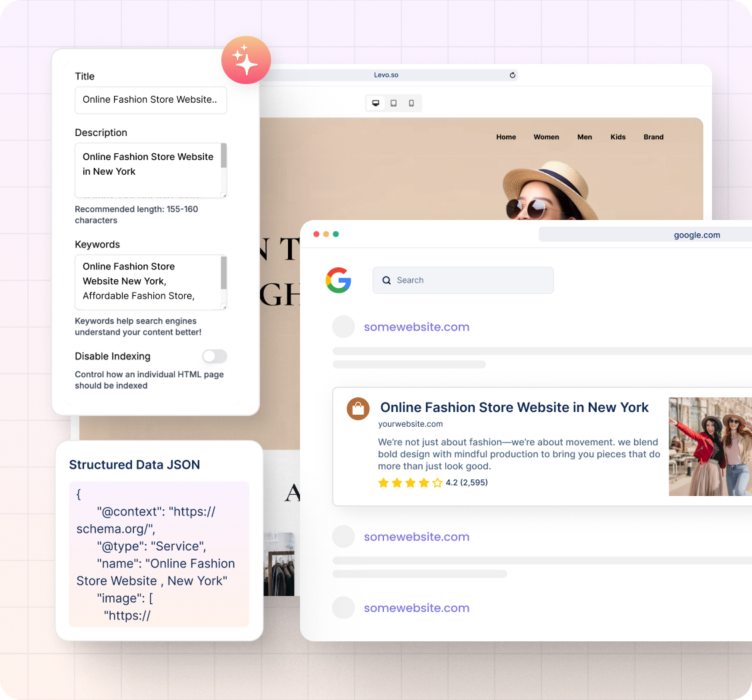Click the AI sparkle icon button
The image size is (752, 700).
click(246, 60)
